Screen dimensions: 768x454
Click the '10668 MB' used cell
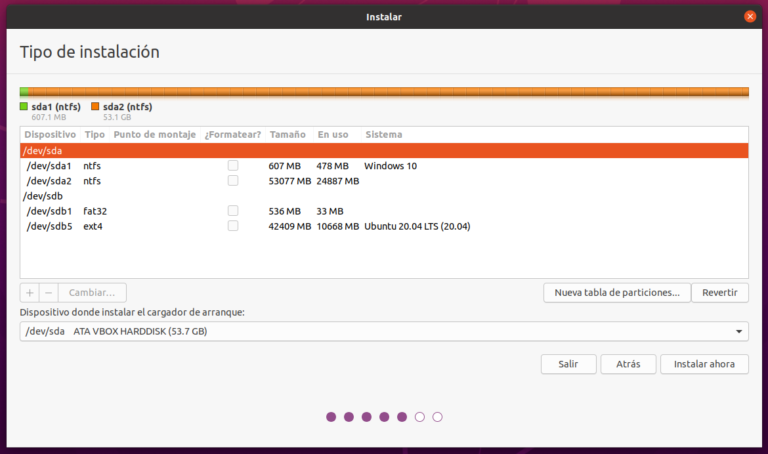(337, 227)
